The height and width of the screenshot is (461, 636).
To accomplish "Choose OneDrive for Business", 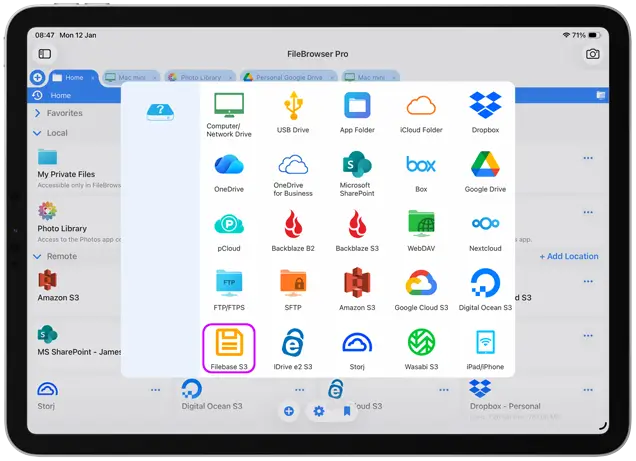I will pos(293,174).
